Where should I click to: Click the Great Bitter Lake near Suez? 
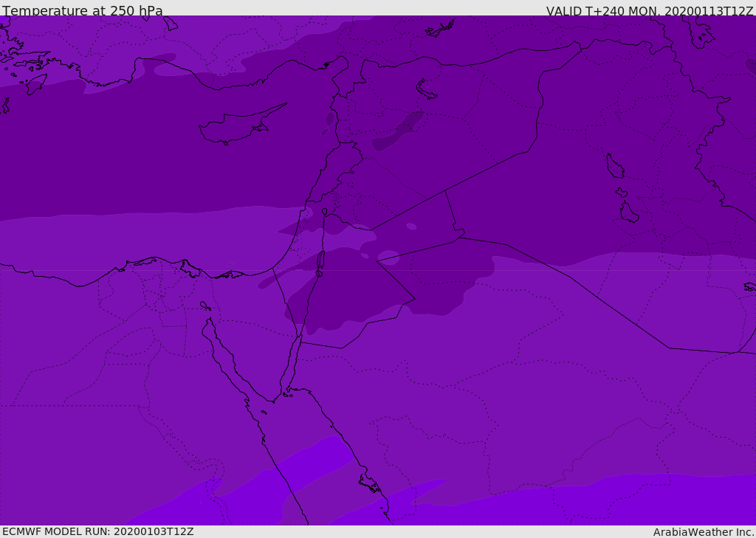[x=205, y=306]
